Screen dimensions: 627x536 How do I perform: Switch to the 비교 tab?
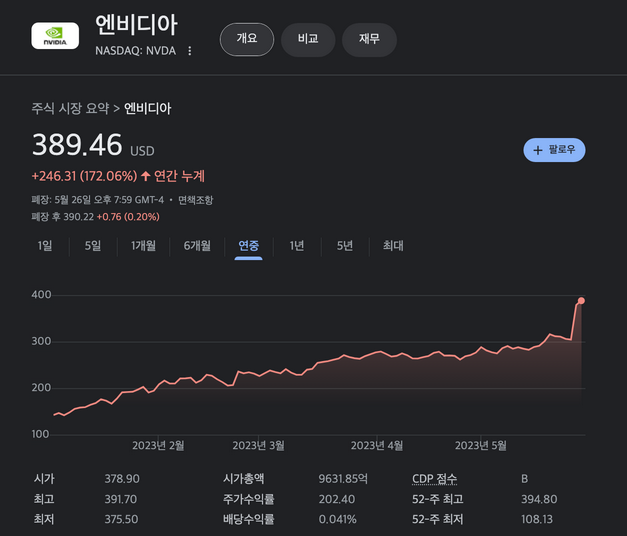308,39
